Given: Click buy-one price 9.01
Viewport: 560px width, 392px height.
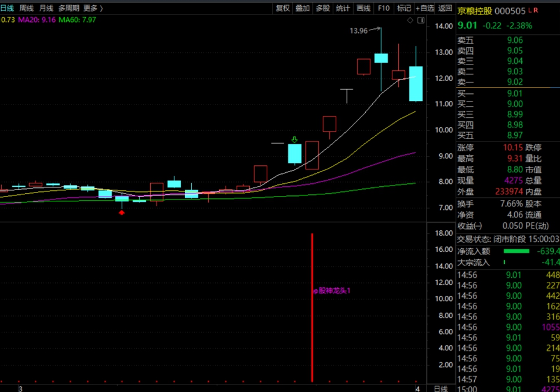Looking at the screenshot, I should [515, 93].
